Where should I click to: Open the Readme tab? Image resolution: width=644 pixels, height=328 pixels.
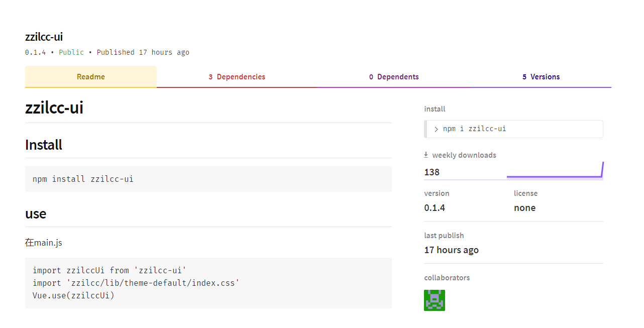[x=91, y=77]
